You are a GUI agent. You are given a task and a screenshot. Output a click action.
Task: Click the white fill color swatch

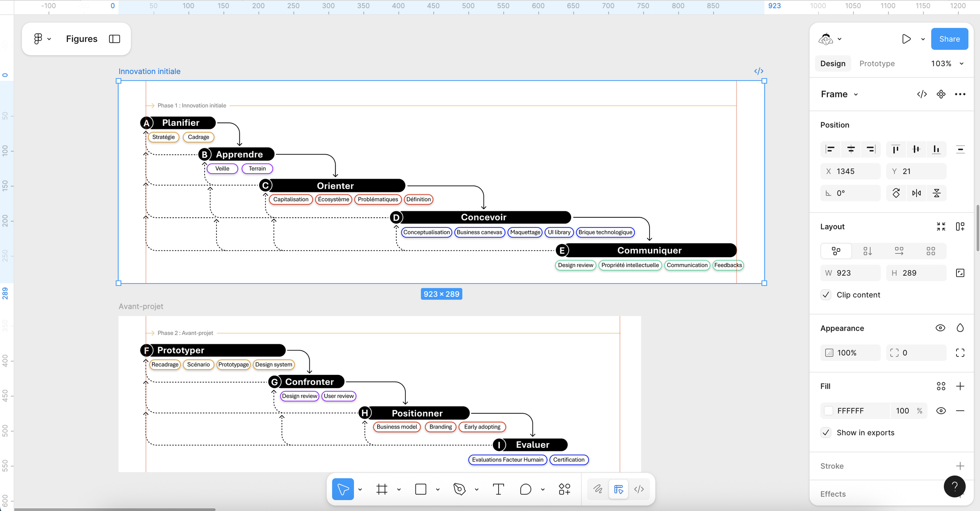pos(829,411)
